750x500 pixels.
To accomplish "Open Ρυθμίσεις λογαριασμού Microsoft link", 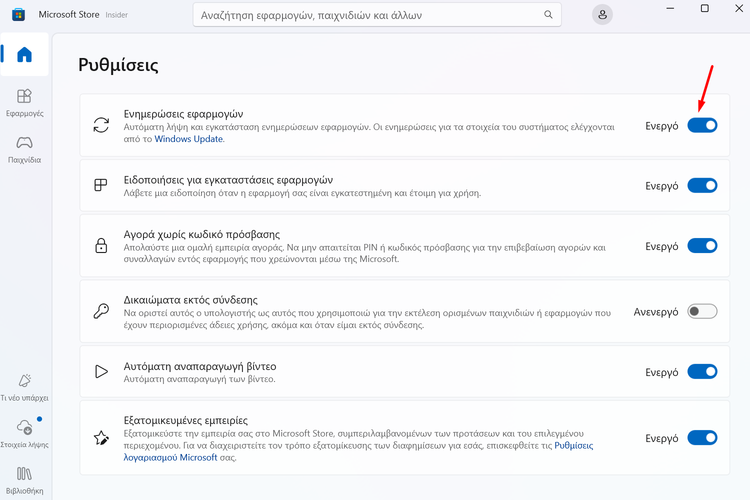I will click(358, 451).
